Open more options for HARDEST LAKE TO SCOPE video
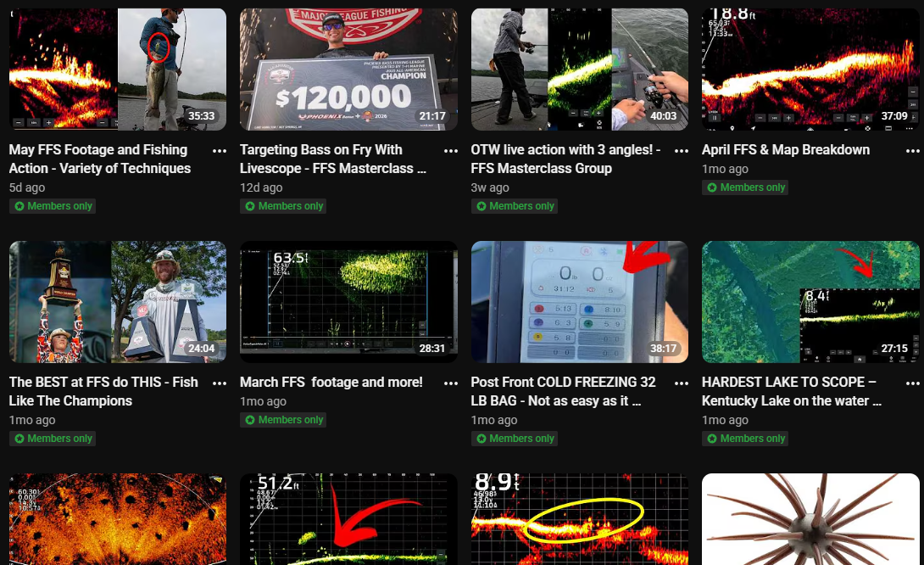This screenshot has width=924, height=565. 913,383
